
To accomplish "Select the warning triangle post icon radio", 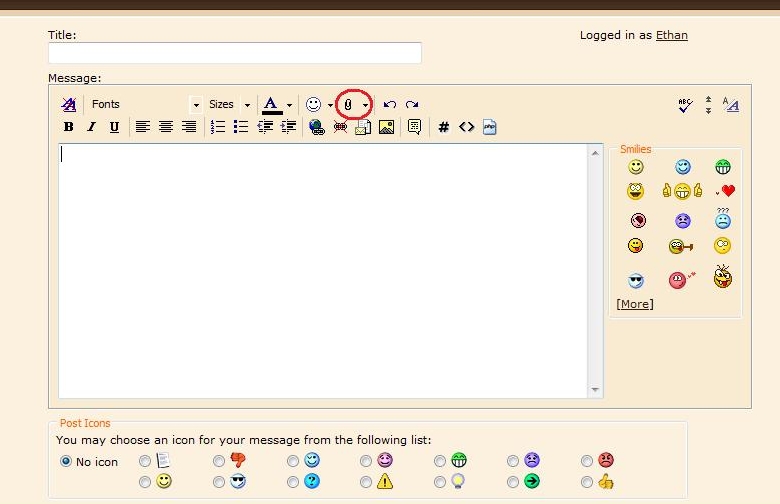I will (x=366, y=482).
